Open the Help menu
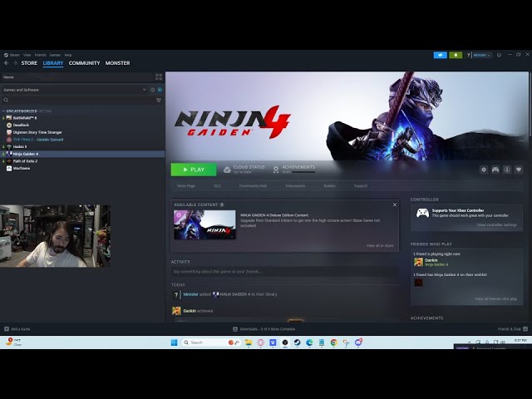532x399 pixels. [x=68, y=55]
